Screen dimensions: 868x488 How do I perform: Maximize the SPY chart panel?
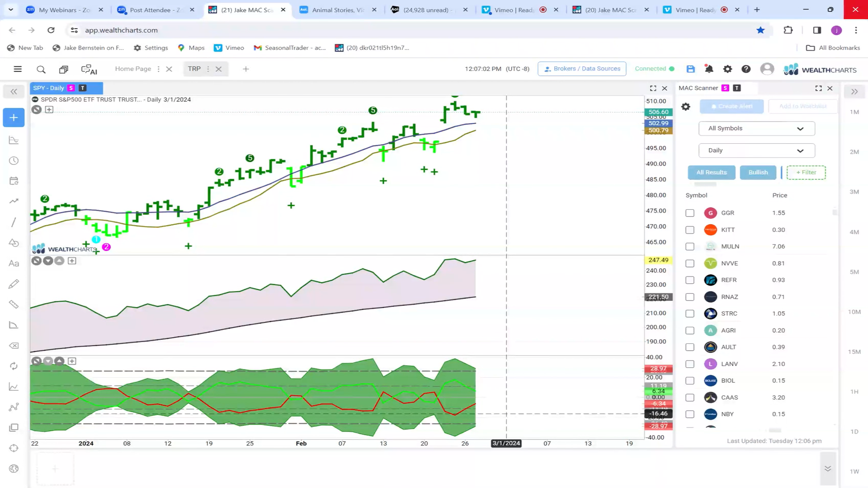coord(653,88)
